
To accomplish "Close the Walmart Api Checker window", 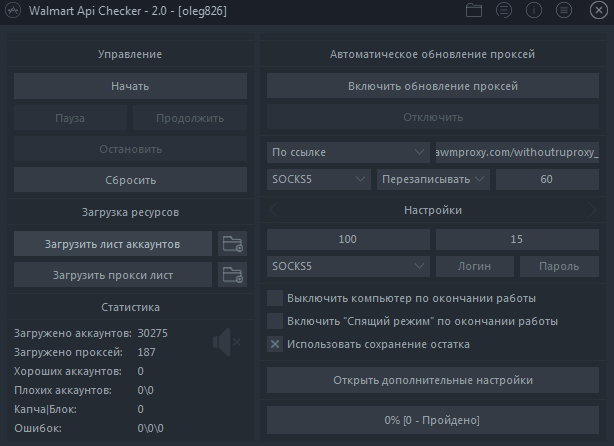I will (599, 10).
